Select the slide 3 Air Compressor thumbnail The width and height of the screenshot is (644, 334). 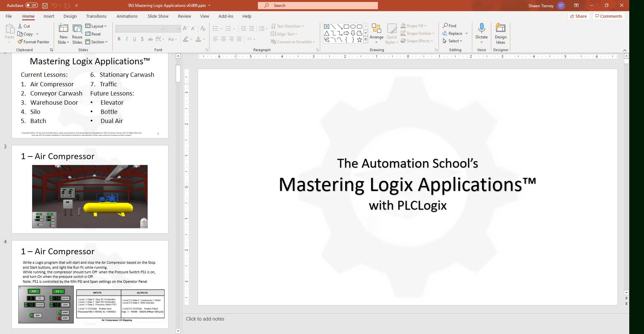click(90, 189)
